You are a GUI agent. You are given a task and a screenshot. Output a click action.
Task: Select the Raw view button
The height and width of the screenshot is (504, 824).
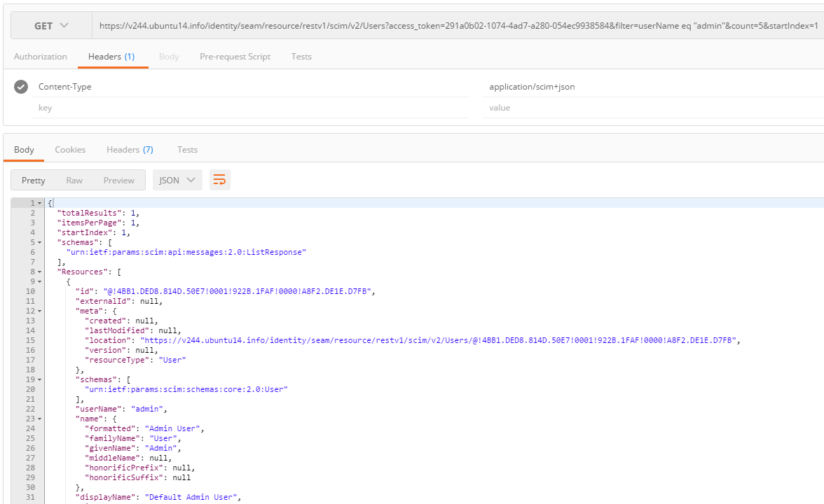[74, 180]
